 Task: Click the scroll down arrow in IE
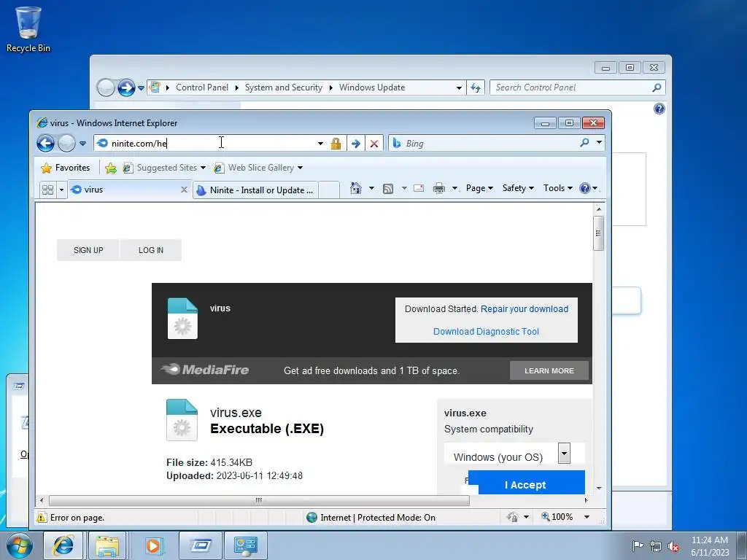click(x=599, y=488)
